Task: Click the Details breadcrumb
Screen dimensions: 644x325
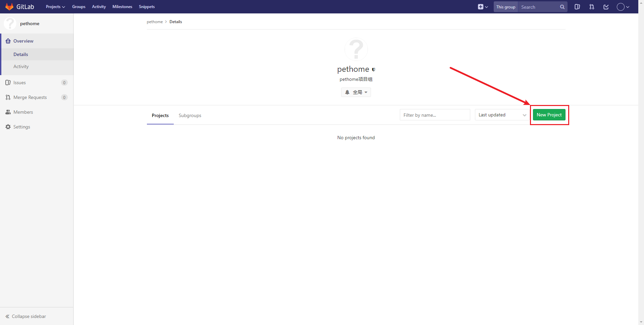Action: [x=176, y=22]
